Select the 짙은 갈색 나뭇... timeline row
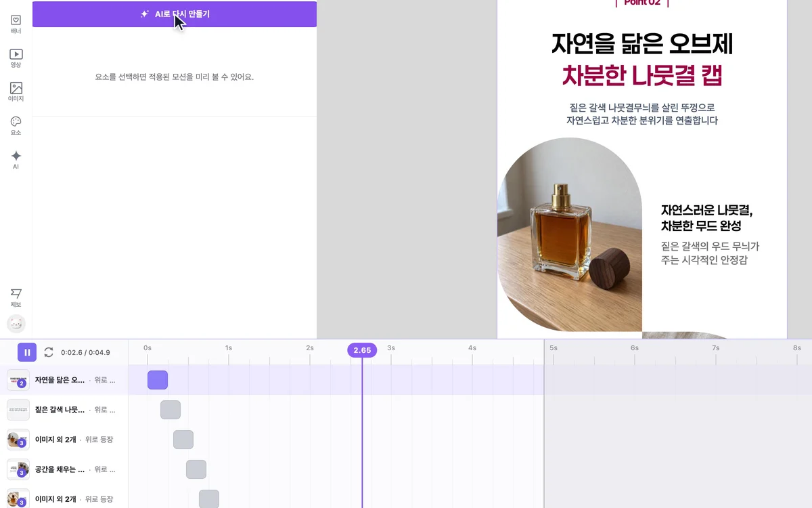This screenshot has width=812, height=508. click(x=64, y=410)
